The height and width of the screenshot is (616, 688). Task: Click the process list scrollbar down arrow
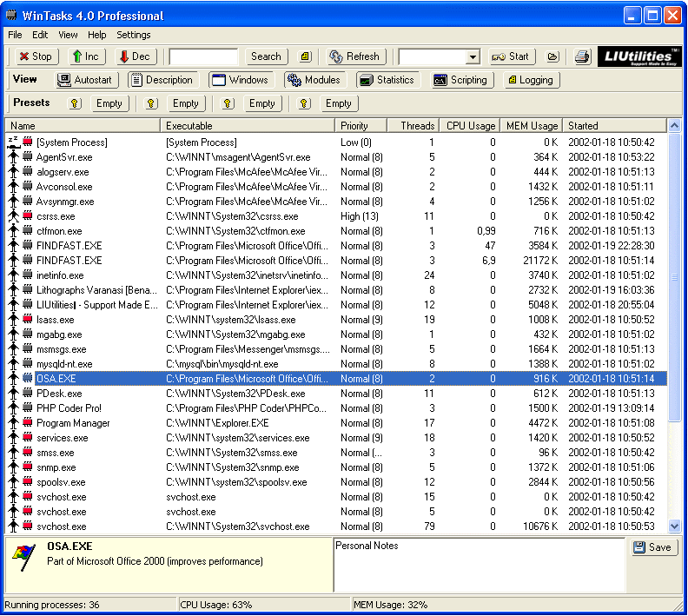point(675,526)
